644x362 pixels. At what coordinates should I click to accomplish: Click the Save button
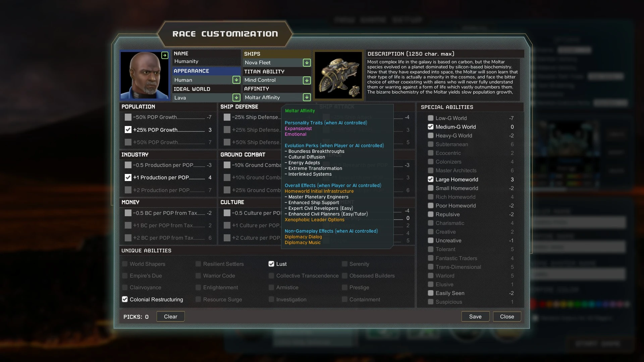click(x=475, y=317)
